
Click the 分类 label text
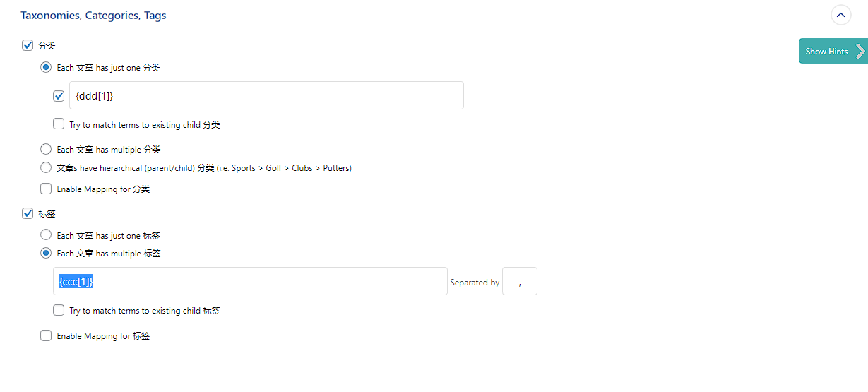[x=47, y=45]
